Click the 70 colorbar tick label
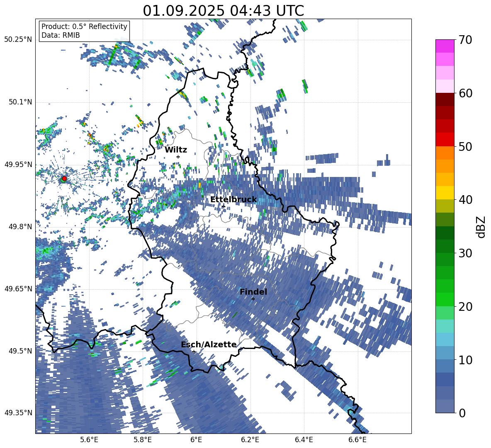The width and height of the screenshot is (491, 448). tap(466, 40)
